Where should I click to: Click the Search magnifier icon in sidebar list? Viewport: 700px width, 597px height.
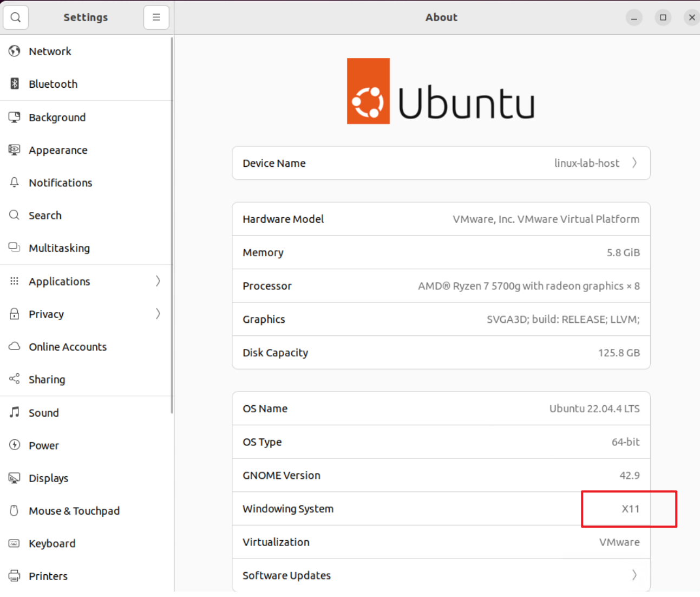point(15,215)
